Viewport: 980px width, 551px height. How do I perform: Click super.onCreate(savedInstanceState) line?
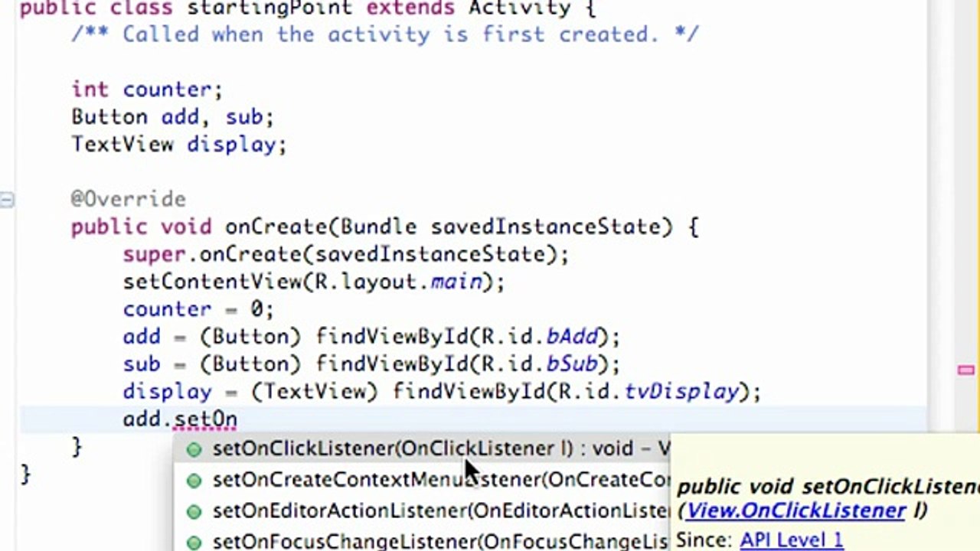pyautogui.click(x=346, y=254)
